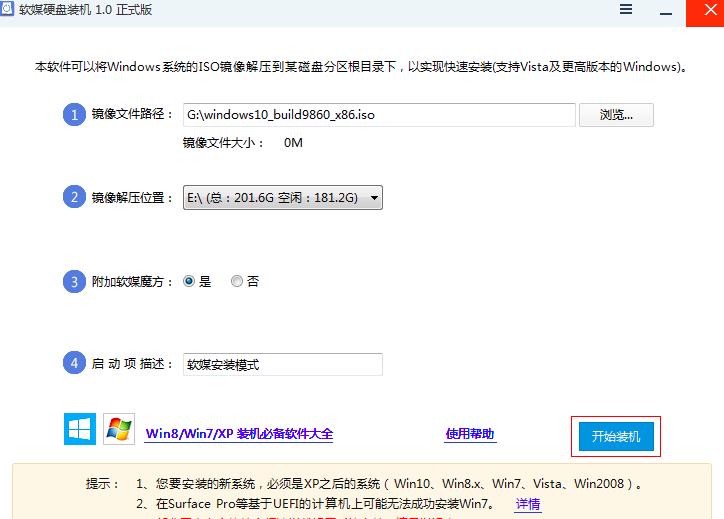724x519 pixels.
Task: Minimize the installer window
Action: [x=665, y=13]
